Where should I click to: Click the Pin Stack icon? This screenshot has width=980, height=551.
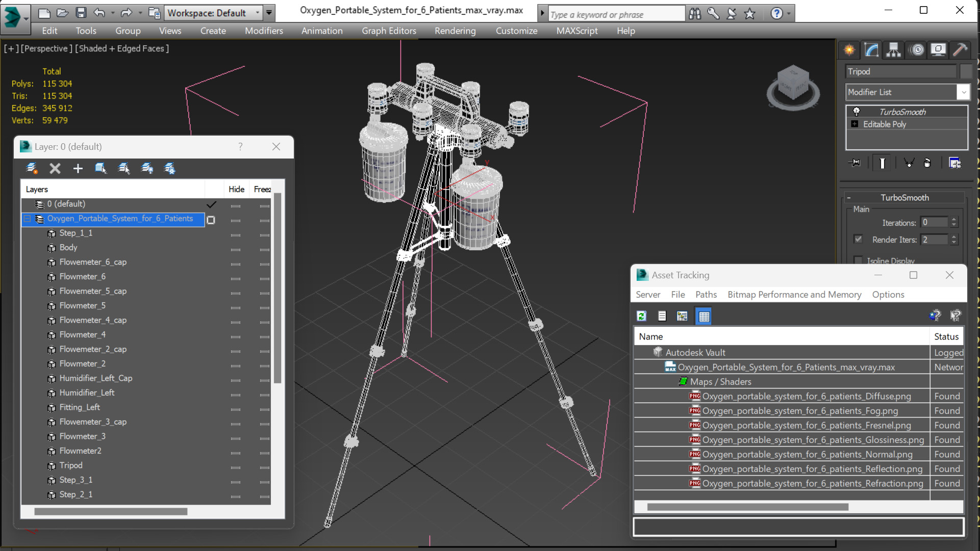tap(855, 163)
